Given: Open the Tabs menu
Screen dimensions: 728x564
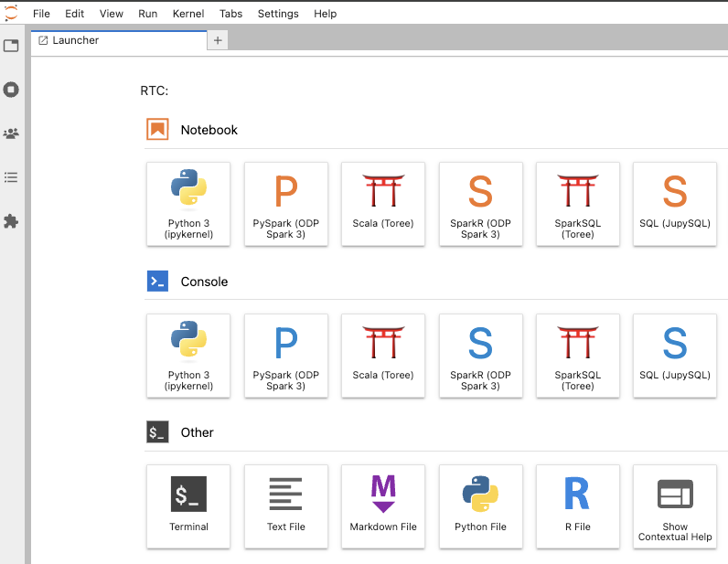Looking at the screenshot, I should (x=230, y=14).
